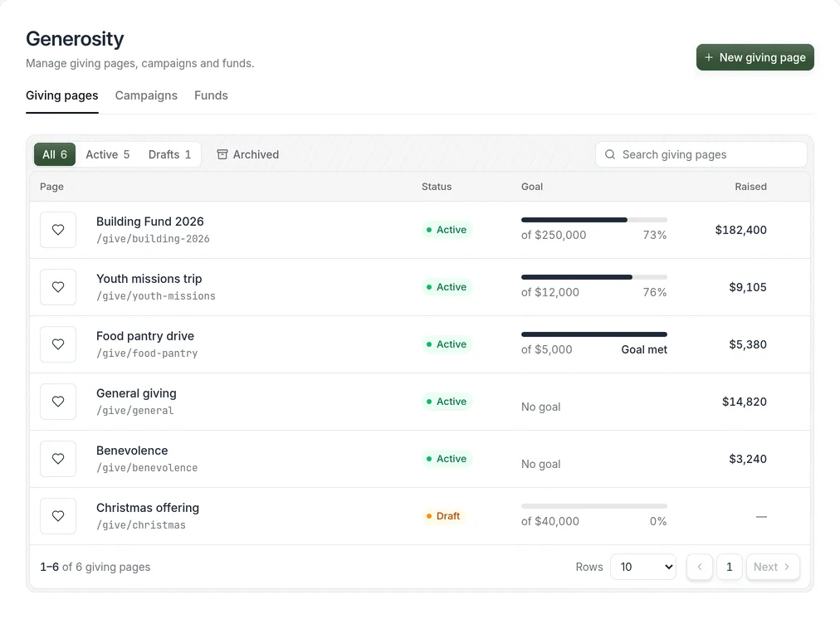
Task: Click the Goal met label
Action: click(644, 349)
